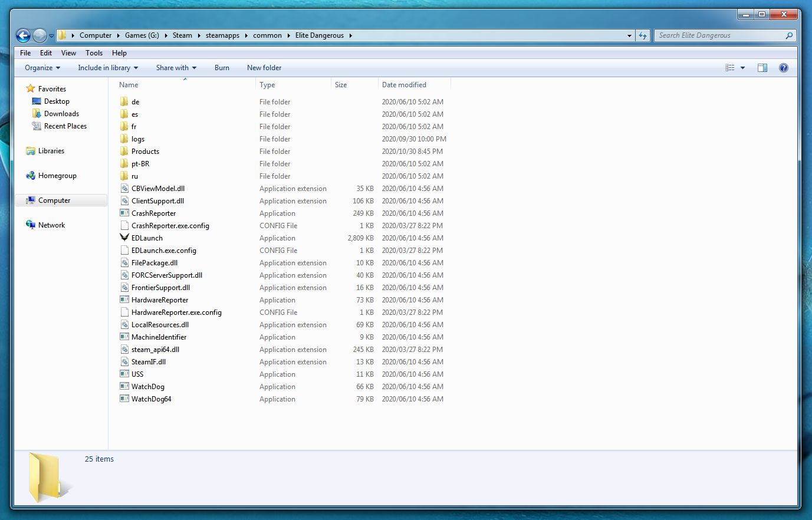Select Homegroup in the navigation pane
This screenshot has height=520, width=812.
(57, 176)
